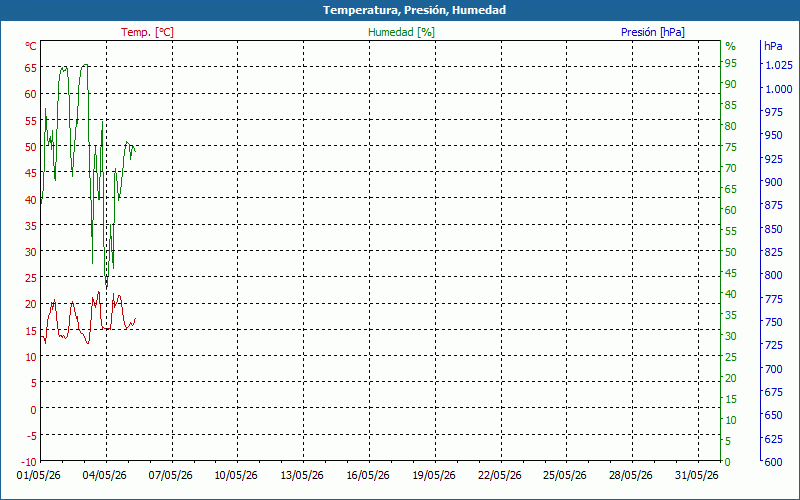The image size is (800, 500).
Task: Click the x-axis date label '19/05/26'
Action: (434, 476)
